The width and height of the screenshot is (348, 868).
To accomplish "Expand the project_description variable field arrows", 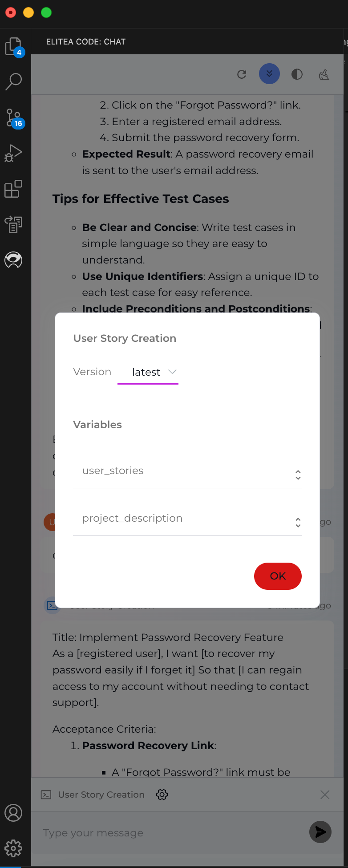I will (298, 523).
